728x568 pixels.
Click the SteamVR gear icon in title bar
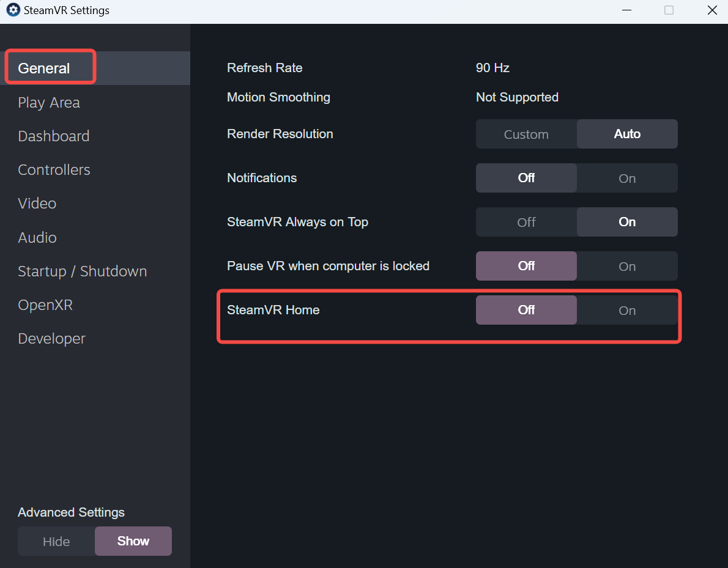[13, 10]
